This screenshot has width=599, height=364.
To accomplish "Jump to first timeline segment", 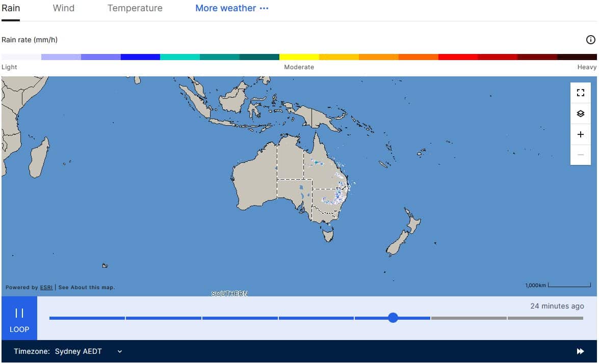I will (87, 318).
